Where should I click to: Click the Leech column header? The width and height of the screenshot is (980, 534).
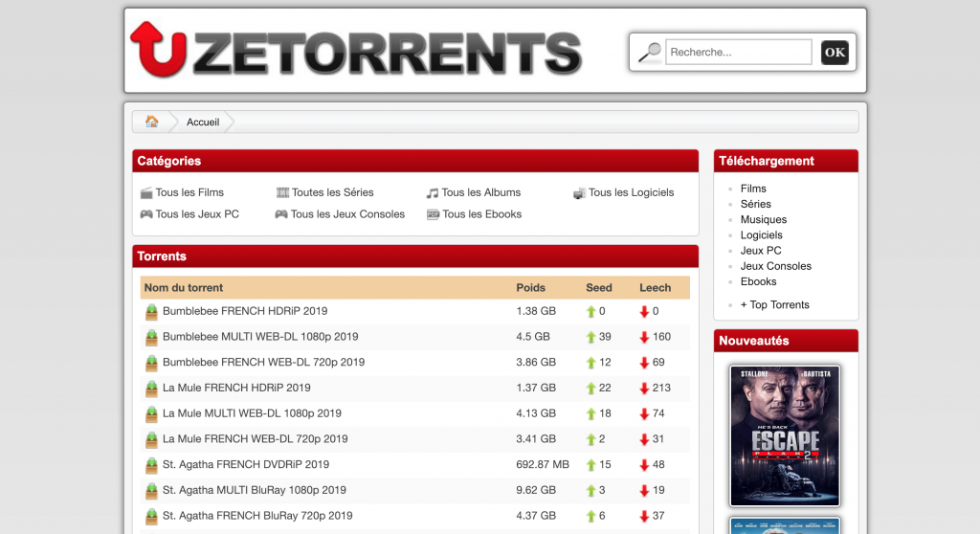pyautogui.click(x=655, y=288)
